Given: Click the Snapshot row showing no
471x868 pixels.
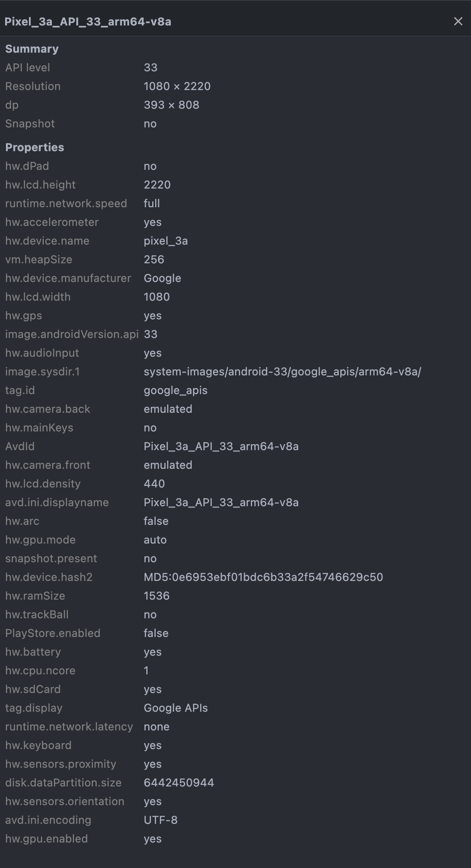Looking at the screenshot, I should tap(30, 123).
